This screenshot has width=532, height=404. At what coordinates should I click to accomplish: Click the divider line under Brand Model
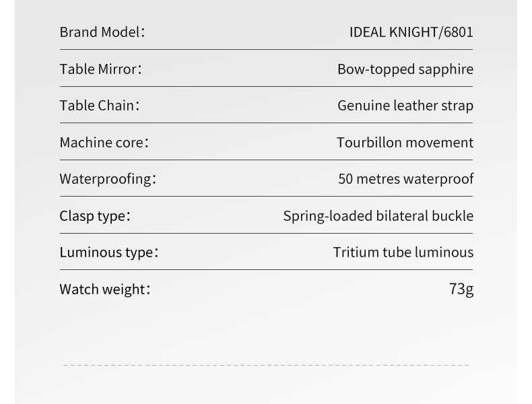point(267,50)
